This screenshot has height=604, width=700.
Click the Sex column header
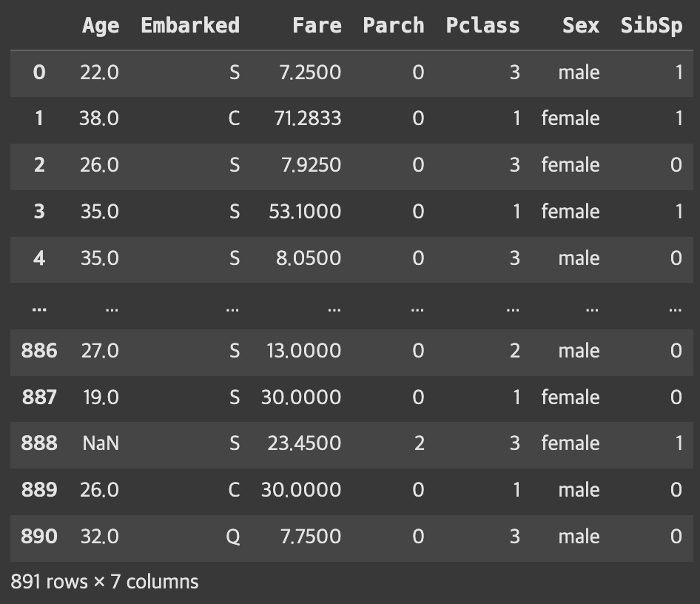point(580,26)
